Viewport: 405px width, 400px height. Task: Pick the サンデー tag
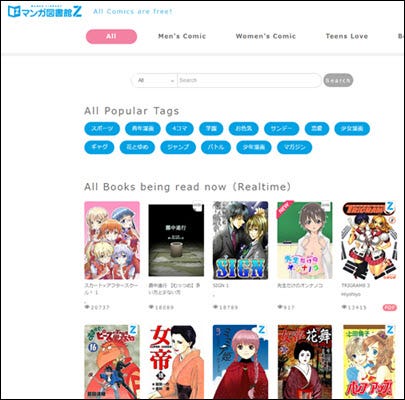point(281,128)
